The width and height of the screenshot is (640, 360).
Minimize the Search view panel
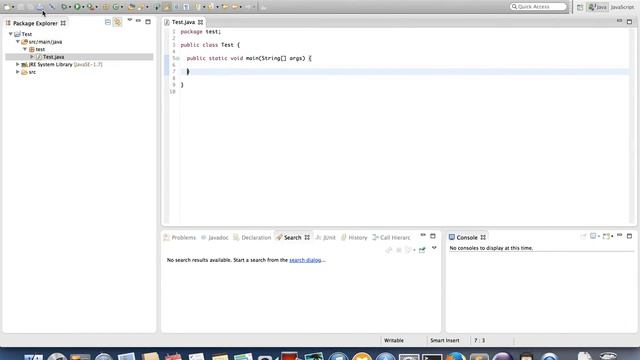pyautogui.click(x=423, y=235)
